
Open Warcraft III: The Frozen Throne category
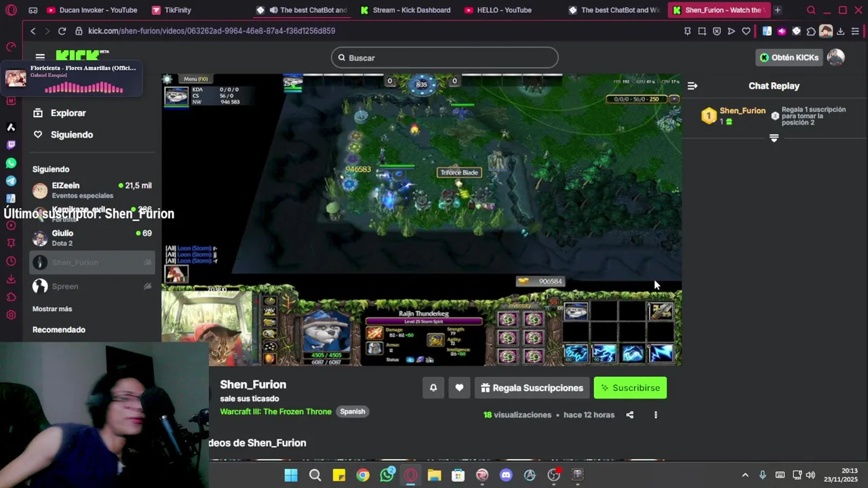[x=275, y=411]
